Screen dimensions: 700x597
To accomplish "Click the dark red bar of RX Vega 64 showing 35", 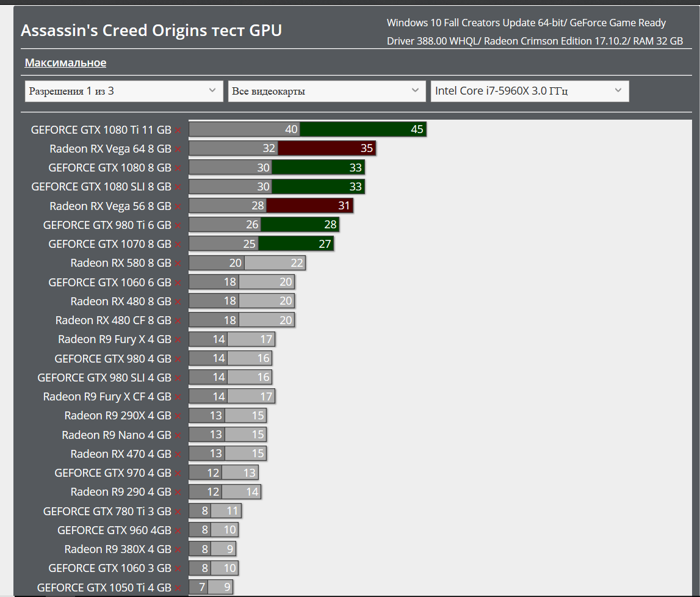I will coord(327,148).
